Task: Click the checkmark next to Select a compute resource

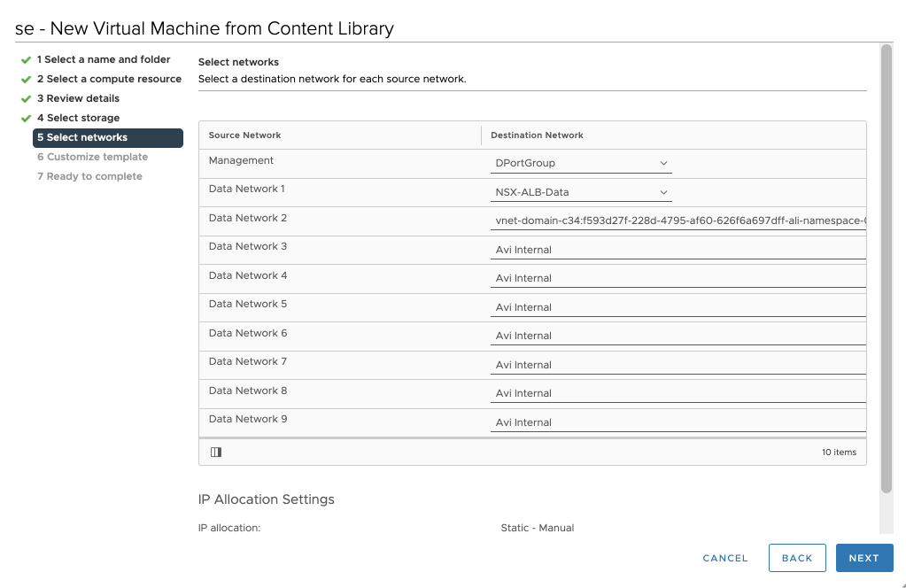Action: pos(27,80)
